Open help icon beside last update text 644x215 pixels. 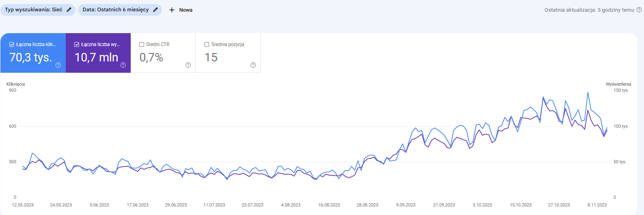[639, 10]
